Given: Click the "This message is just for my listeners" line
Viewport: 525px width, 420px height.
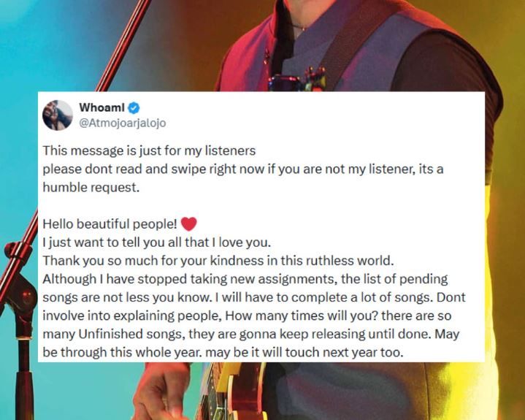Looking at the screenshot, I should [148, 152].
